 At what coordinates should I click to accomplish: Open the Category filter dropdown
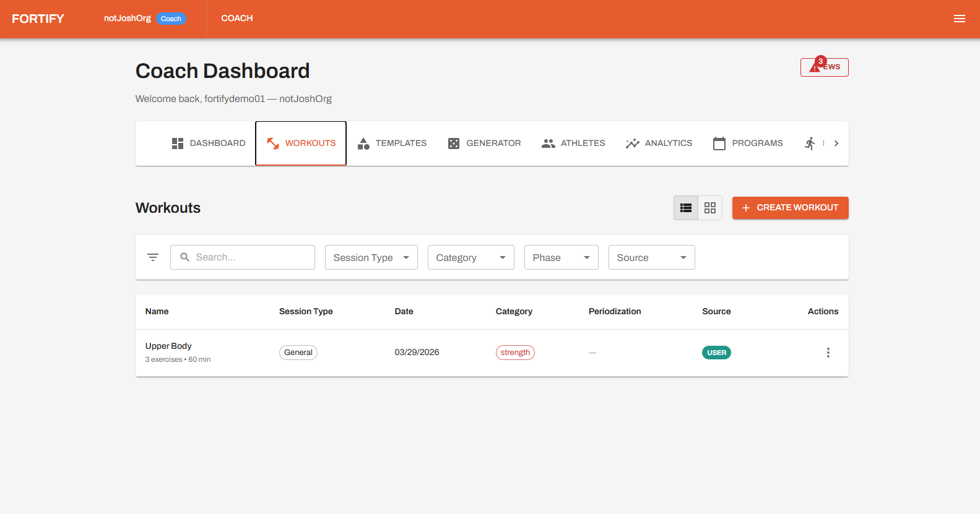click(x=470, y=257)
